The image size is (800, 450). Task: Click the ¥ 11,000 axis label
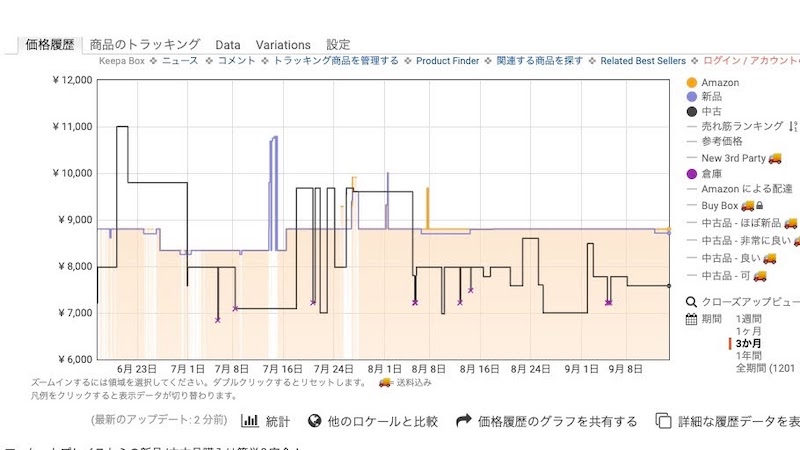(72, 127)
